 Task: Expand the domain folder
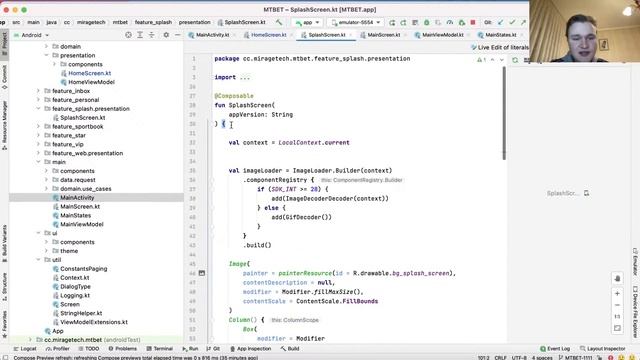[x=46, y=47]
